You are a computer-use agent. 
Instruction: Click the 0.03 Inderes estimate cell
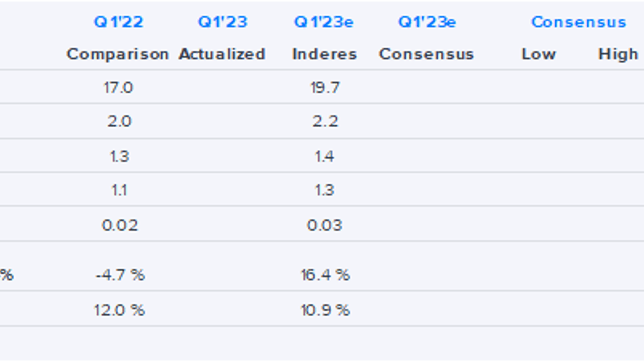point(325,225)
